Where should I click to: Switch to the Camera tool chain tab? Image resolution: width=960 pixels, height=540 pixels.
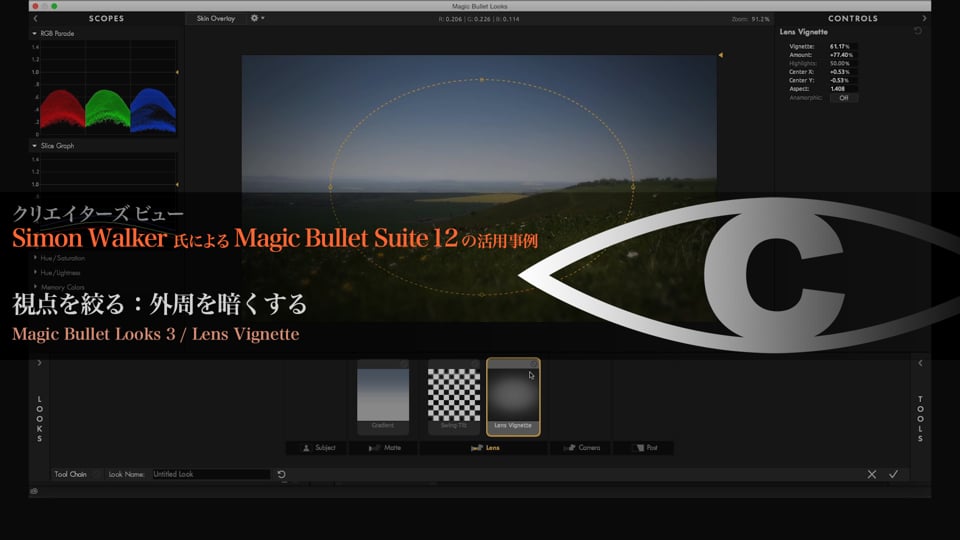pyautogui.click(x=581, y=448)
